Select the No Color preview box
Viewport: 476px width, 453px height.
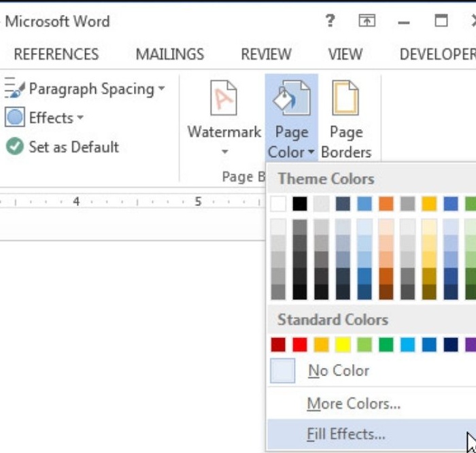[282, 371]
